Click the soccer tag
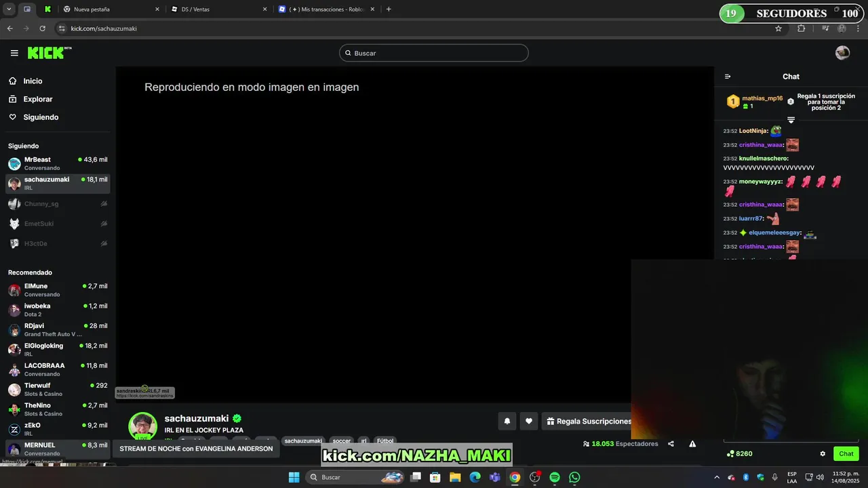Image resolution: width=868 pixels, height=488 pixels. [x=342, y=441]
